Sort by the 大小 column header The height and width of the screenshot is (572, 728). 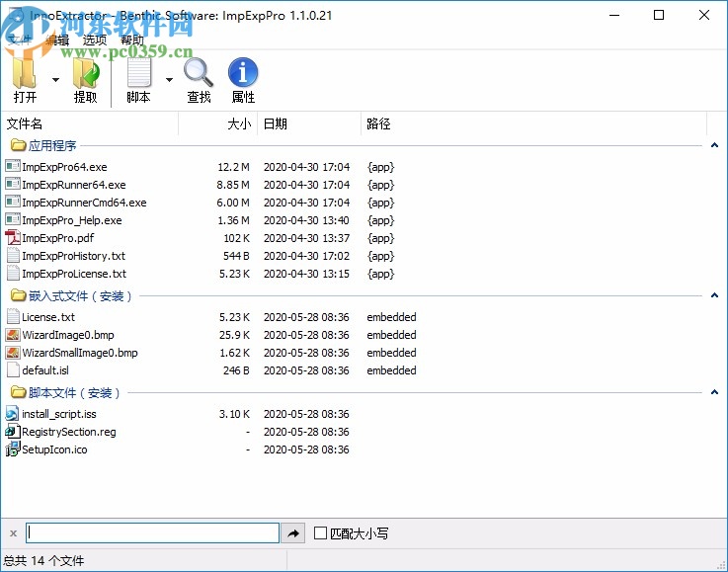point(218,123)
